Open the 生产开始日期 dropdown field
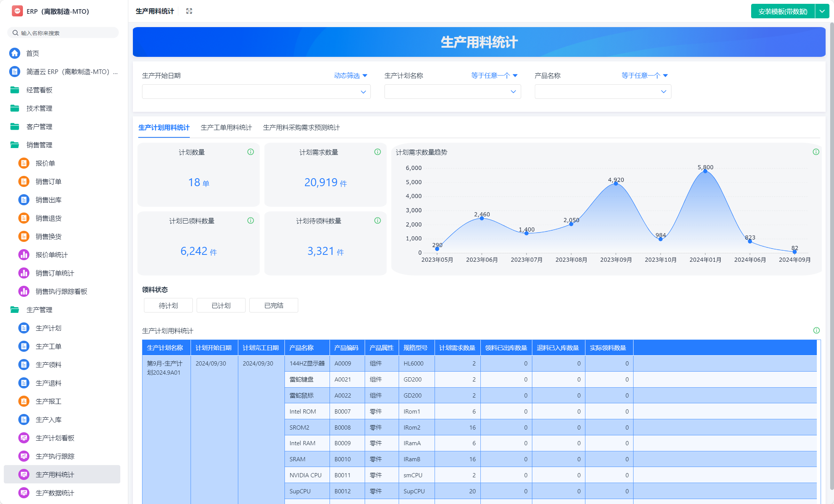 256,92
